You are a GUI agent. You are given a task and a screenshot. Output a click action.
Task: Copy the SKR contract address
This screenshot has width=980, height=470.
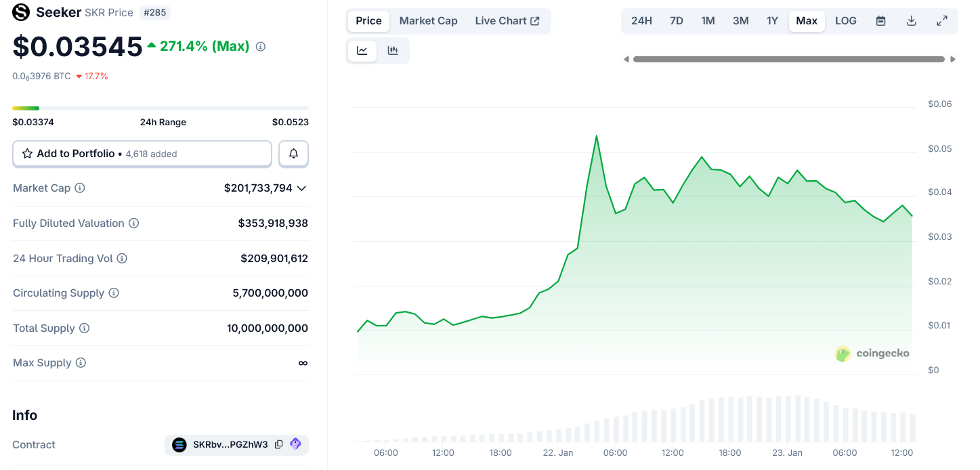pyautogui.click(x=278, y=444)
